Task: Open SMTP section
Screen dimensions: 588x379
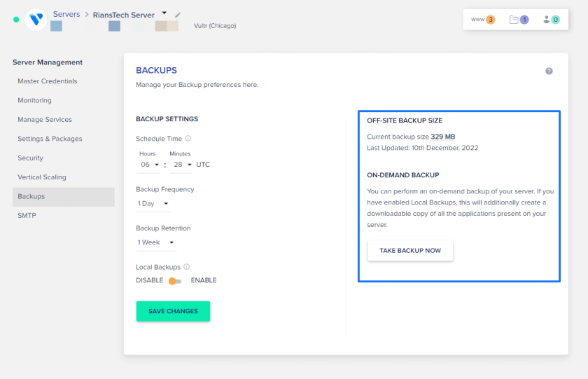Action: [x=27, y=216]
